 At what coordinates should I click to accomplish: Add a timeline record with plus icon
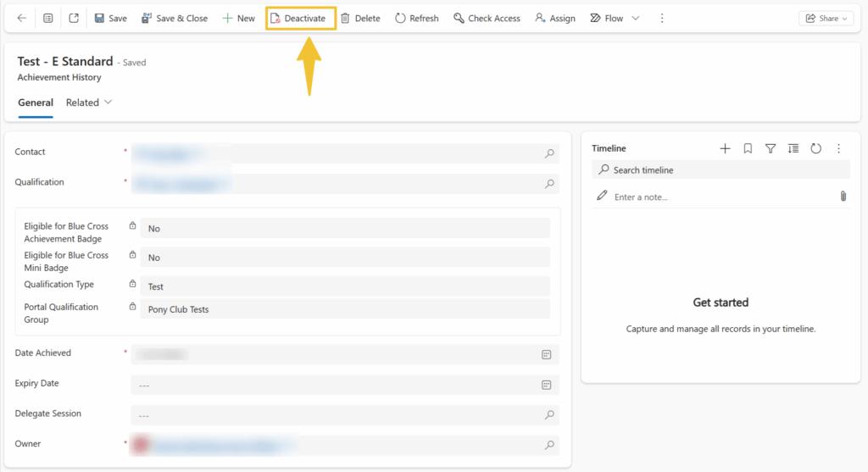point(725,148)
